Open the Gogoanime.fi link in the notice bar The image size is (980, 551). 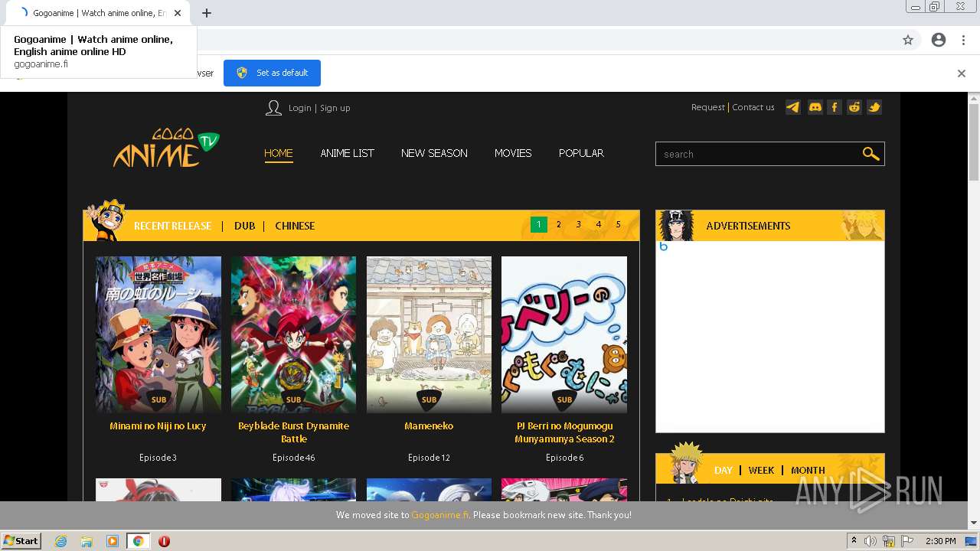(x=439, y=515)
